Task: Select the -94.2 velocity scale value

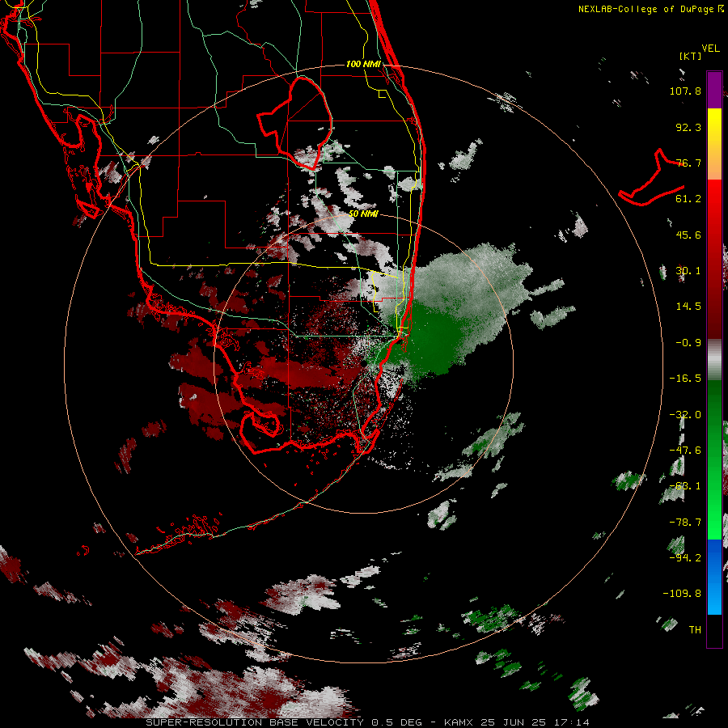Action: [x=685, y=558]
